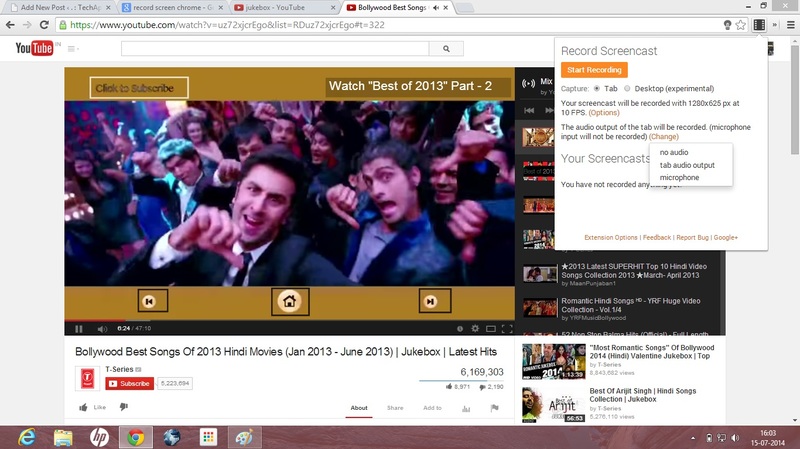Select the Tab capture radio button
The width and height of the screenshot is (800, 449).
(x=596, y=88)
